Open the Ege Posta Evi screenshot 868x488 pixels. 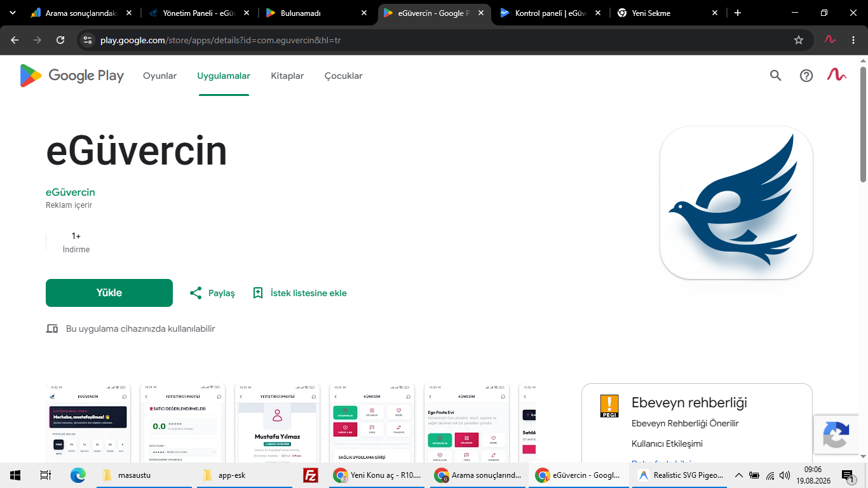(x=467, y=423)
